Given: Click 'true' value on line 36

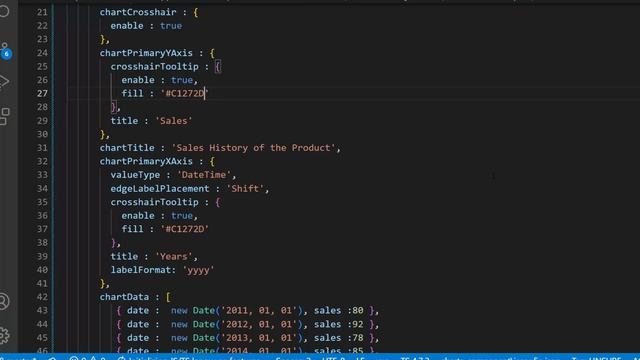Looking at the screenshot, I should (182, 216).
